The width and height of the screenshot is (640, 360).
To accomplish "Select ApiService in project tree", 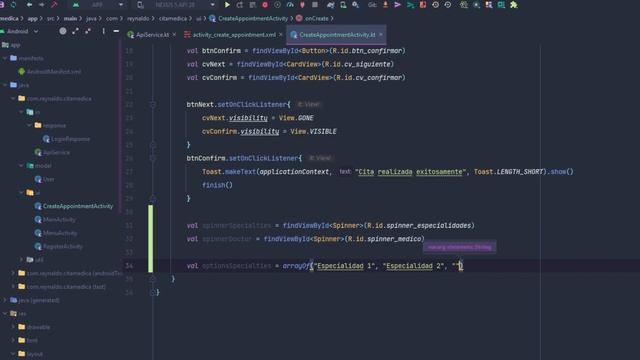I will [x=52, y=152].
